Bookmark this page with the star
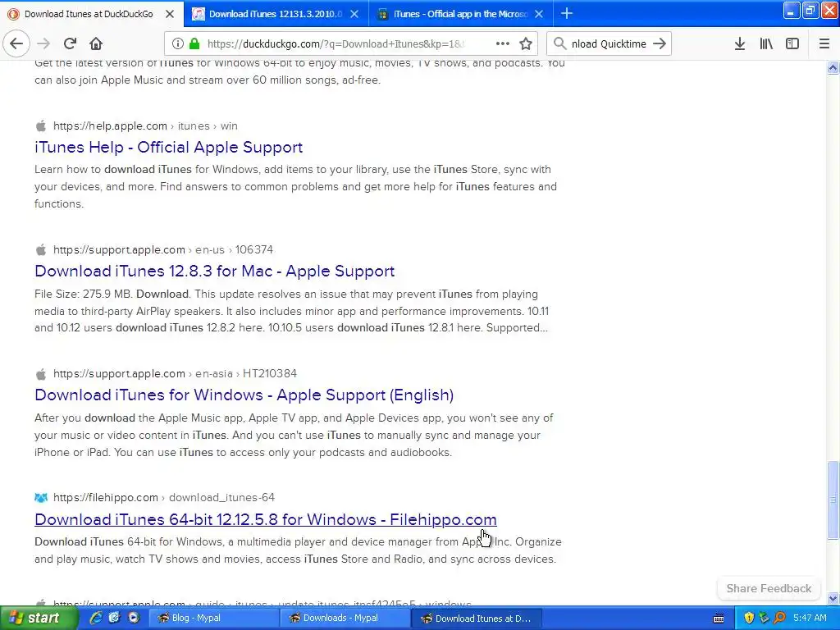840x630 pixels. coord(526,43)
